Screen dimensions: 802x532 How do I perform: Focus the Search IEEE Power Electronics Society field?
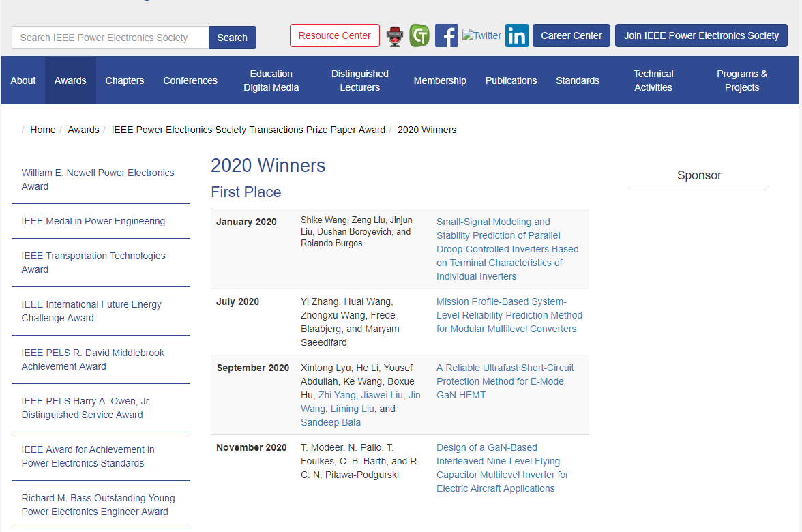tap(110, 38)
